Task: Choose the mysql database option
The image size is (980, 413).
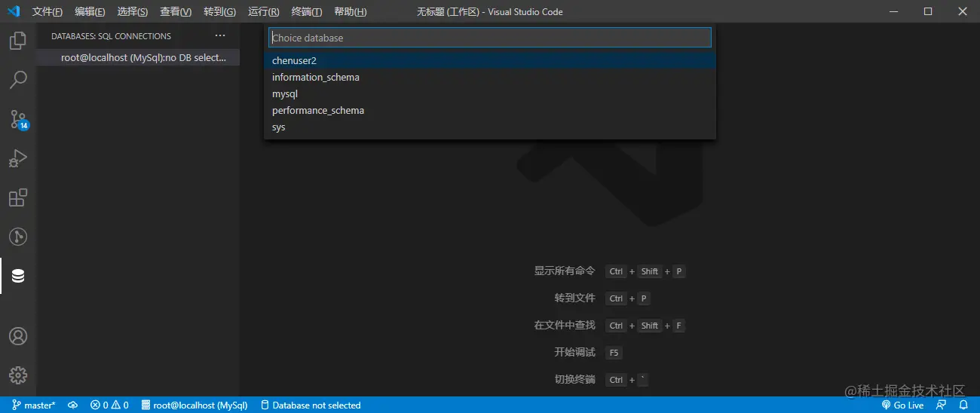Action: tap(490, 93)
